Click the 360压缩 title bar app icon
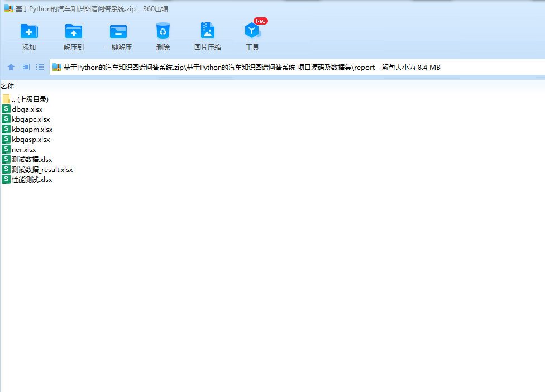 pyautogui.click(x=9, y=9)
